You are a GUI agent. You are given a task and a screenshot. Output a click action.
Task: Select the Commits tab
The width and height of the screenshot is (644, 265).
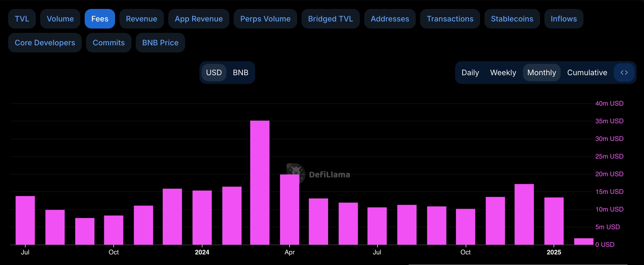click(x=109, y=43)
